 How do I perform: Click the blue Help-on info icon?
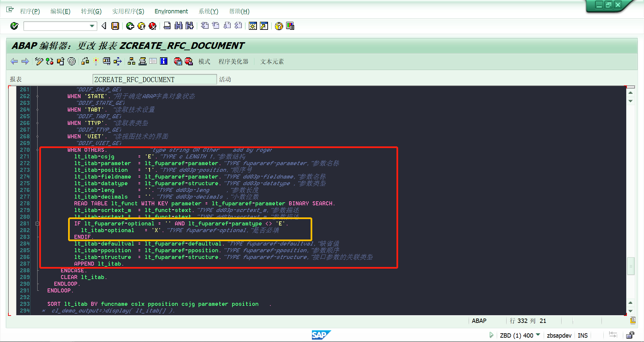click(x=164, y=61)
